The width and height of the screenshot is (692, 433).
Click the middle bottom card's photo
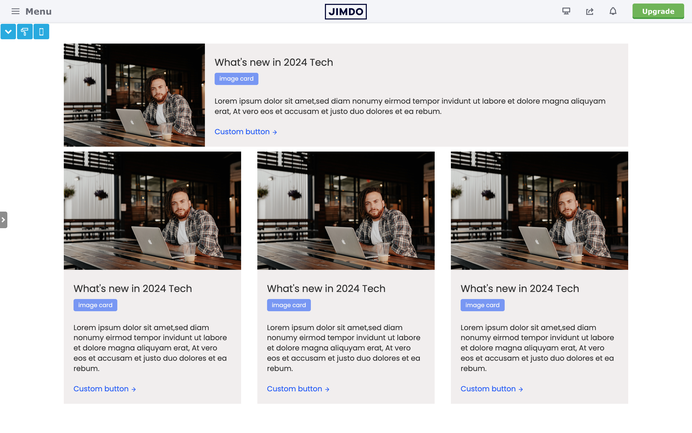click(346, 211)
